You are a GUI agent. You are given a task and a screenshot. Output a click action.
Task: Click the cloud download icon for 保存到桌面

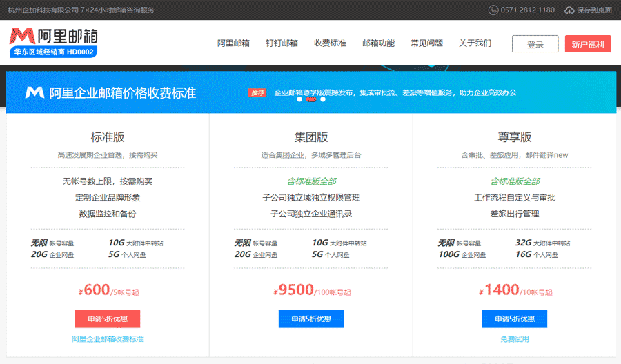(569, 10)
